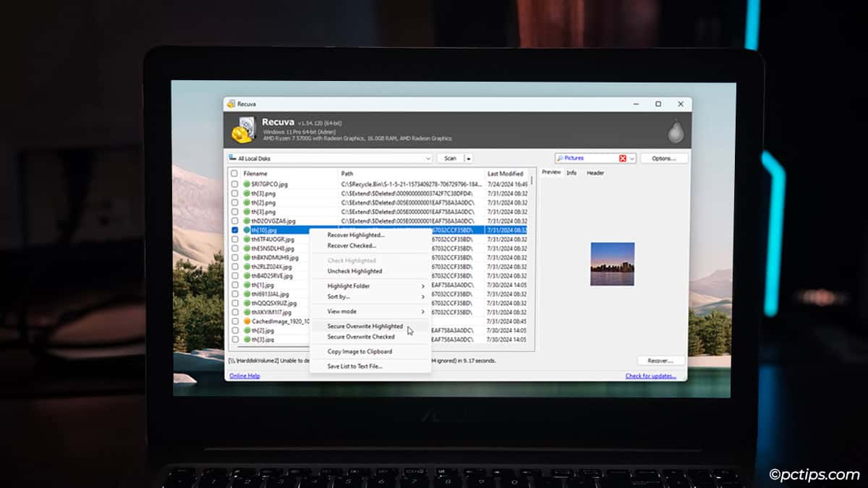Click the green status dot beside th6TF4UOGR.jpg
Screen dimensions: 868x488
(246, 240)
